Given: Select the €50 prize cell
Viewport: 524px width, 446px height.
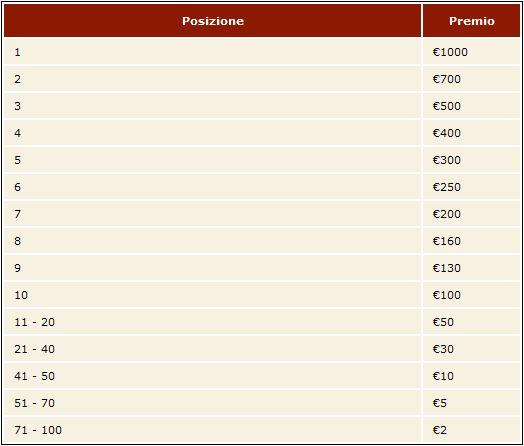Looking at the screenshot, I should pyautogui.click(x=471, y=322).
